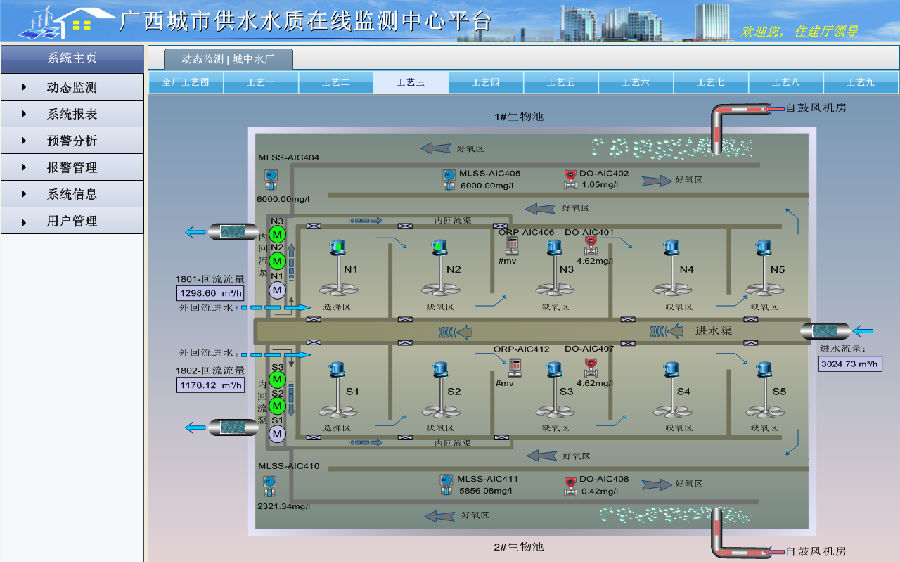Viewport: 900px width, 562px height.
Task: Toggle the green N3 pump motor indicator
Action: tap(278, 234)
